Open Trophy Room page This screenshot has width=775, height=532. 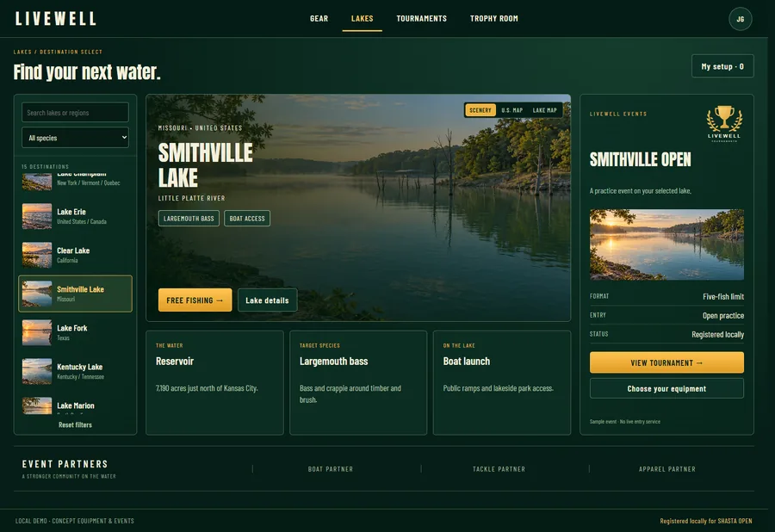tap(493, 18)
